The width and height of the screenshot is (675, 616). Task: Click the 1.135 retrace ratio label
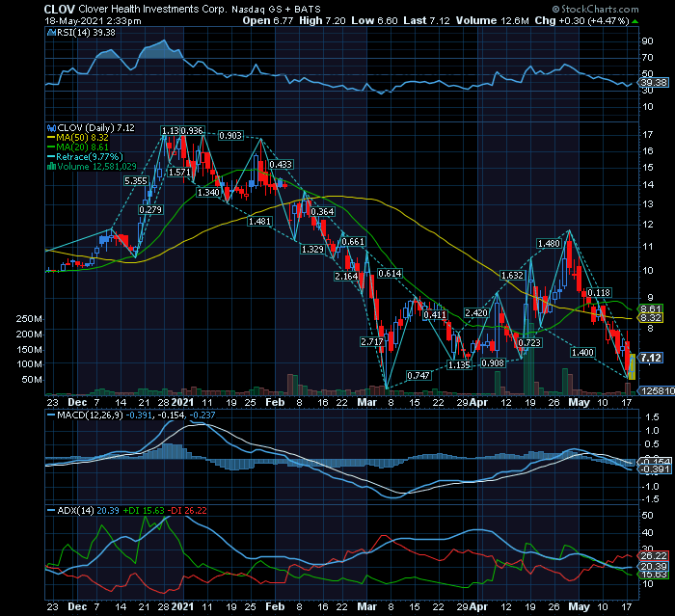(459, 365)
